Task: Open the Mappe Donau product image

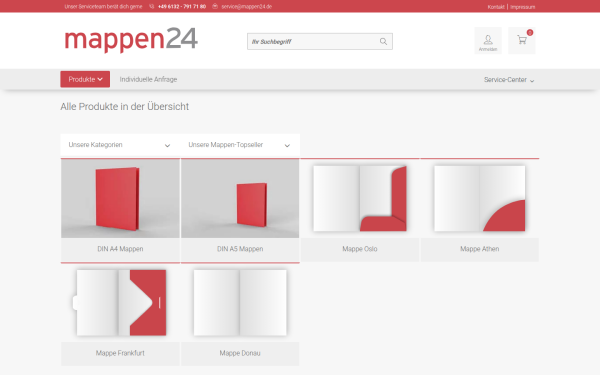Action: (240, 303)
